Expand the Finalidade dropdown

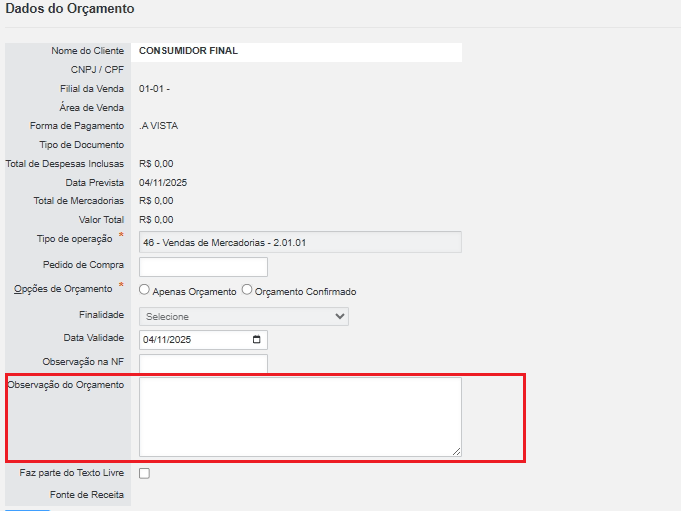point(243,316)
